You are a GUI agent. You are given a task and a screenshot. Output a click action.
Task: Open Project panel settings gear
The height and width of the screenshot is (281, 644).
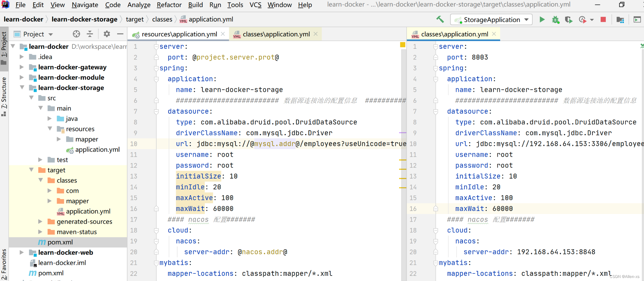point(107,34)
